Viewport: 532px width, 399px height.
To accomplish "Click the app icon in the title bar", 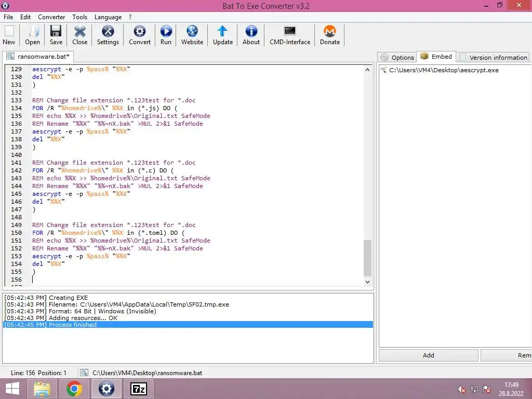I will (x=5, y=5).
